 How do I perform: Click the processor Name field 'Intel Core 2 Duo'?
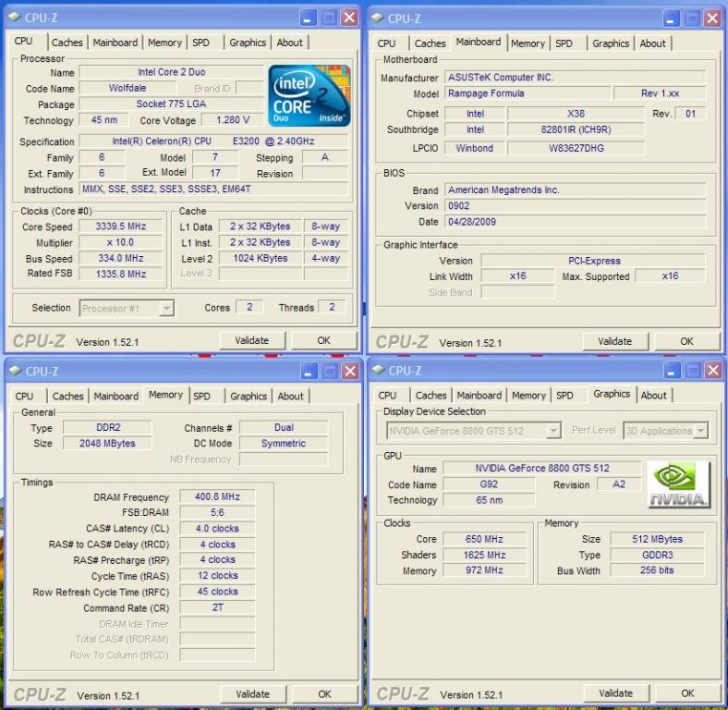(171, 72)
